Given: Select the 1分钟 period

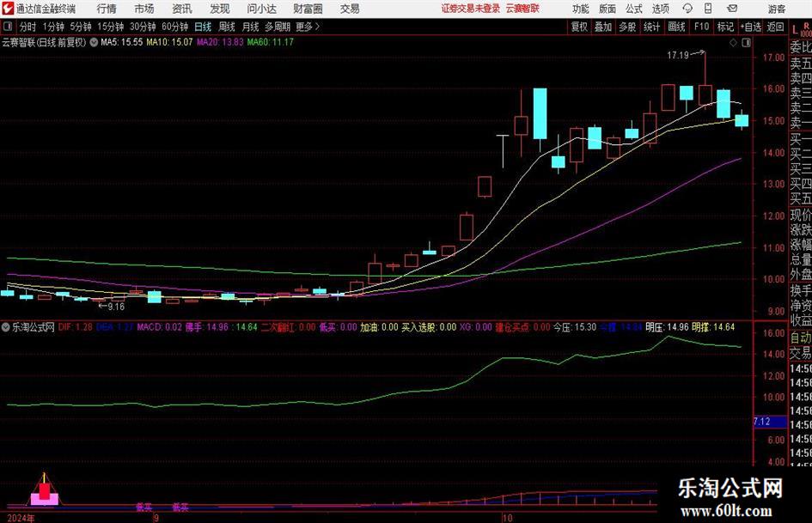Looking at the screenshot, I should point(52,27).
